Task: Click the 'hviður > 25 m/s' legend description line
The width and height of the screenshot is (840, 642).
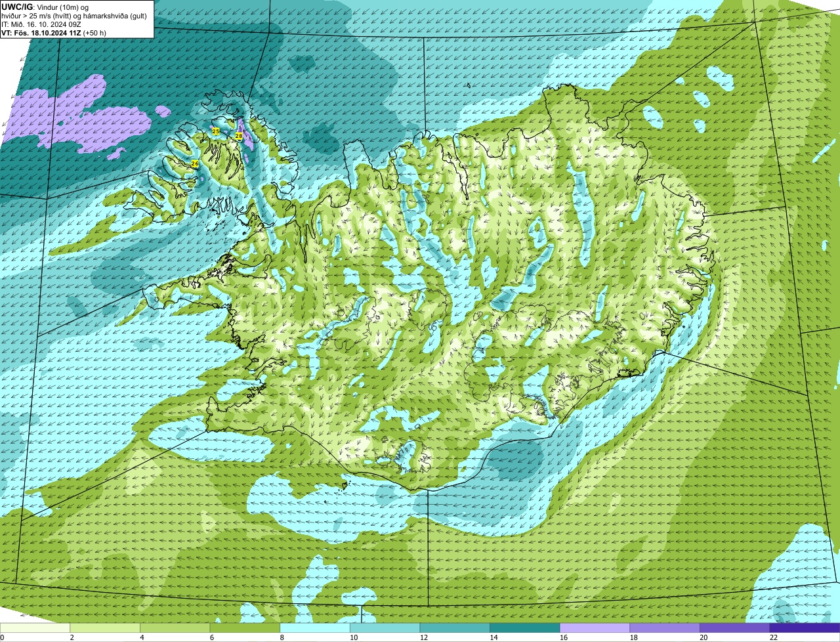Action: (74, 15)
